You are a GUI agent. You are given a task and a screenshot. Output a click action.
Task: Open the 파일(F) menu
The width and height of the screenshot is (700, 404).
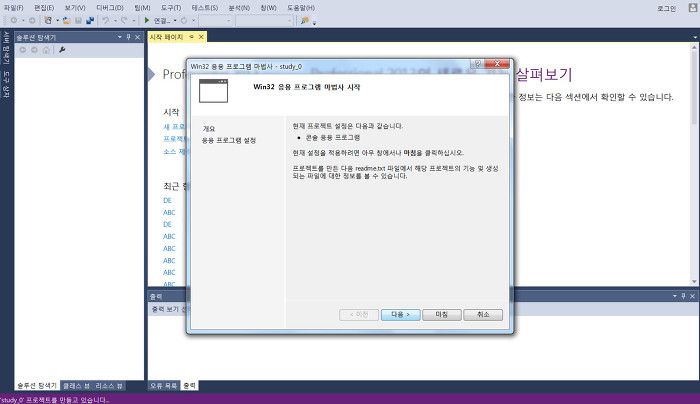14,8
